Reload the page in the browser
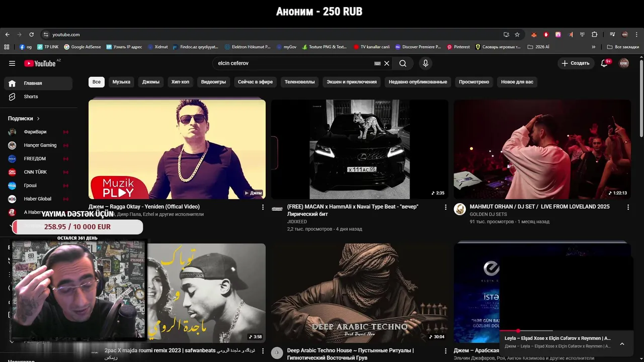 tap(31, 35)
